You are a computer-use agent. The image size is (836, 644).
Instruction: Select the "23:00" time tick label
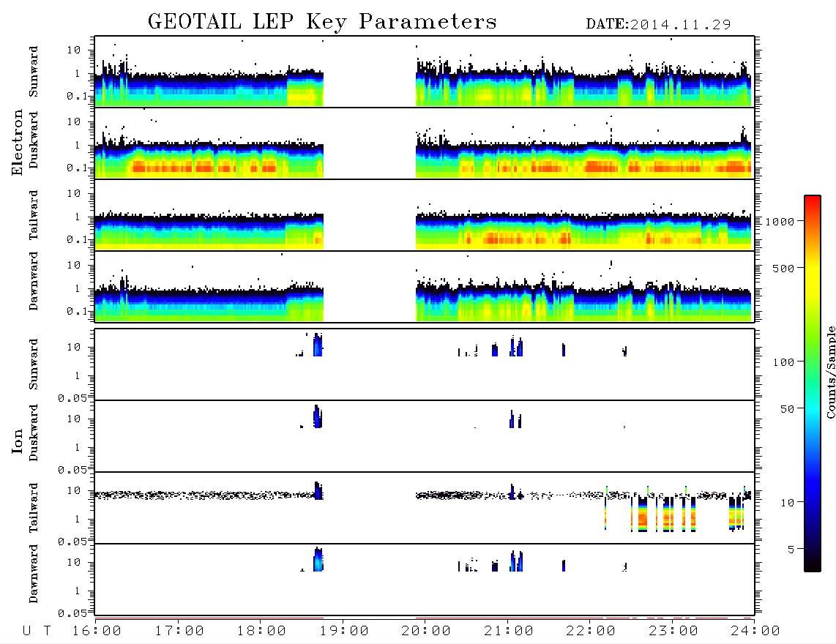(x=673, y=632)
